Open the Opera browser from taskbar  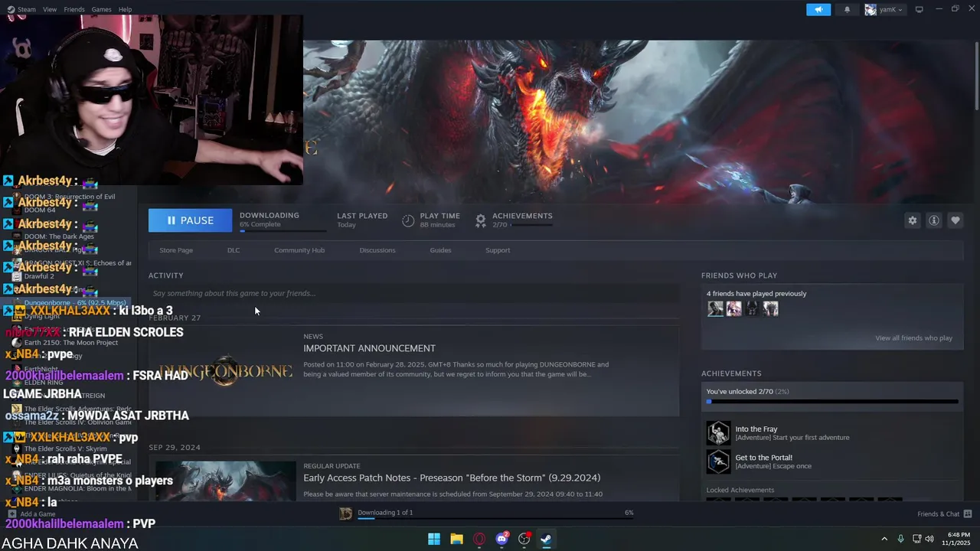(x=479, y=539)
